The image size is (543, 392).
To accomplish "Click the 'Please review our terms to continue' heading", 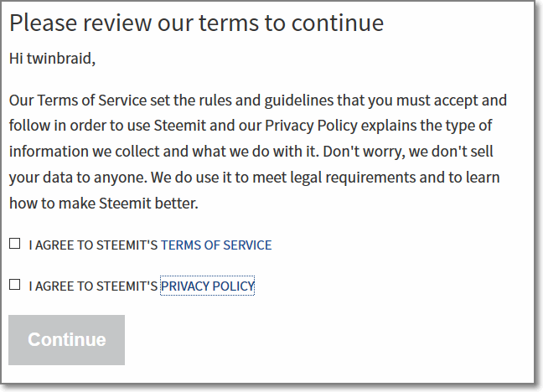I will coord(196,23).
